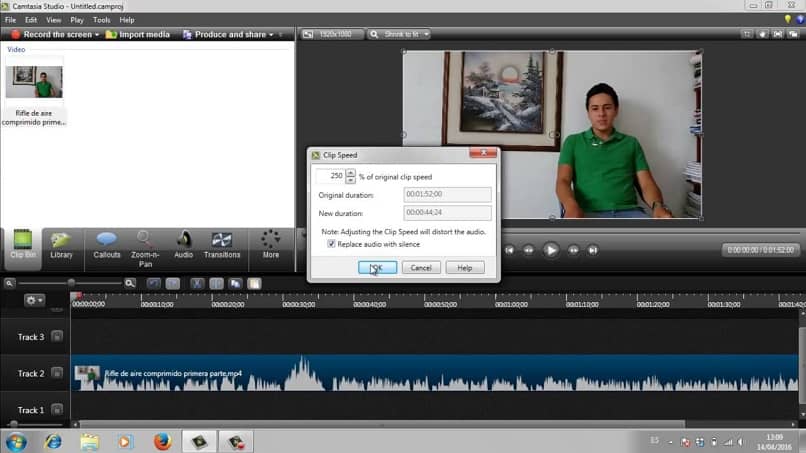This screenshot has width=806, height=453.
Task: Click the Cancel button in Clip Speed
Action: [x=421, y=268]
